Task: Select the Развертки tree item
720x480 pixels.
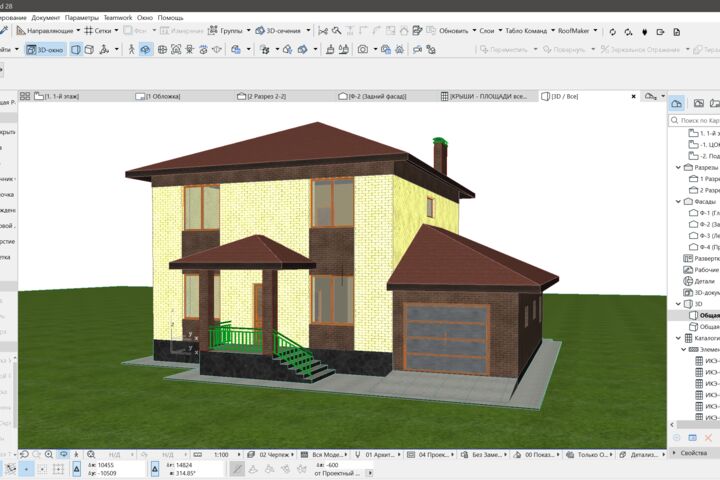Action: pos(702,259)
